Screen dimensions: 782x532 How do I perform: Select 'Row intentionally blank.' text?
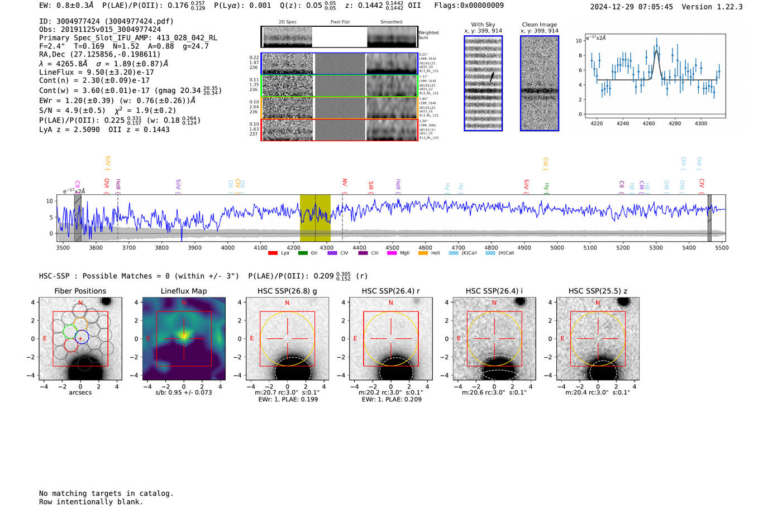point(91,502)
